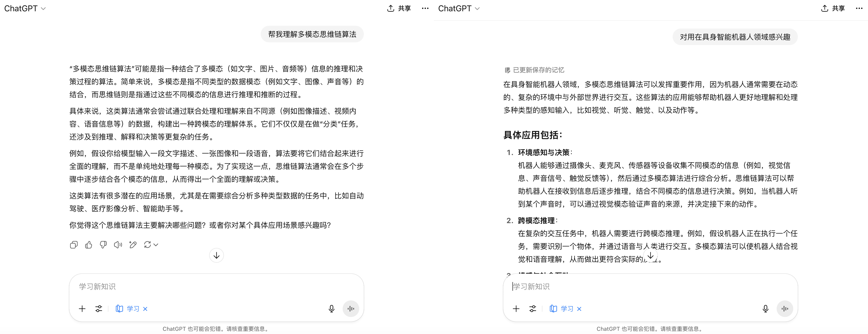Open the left conversation options menu

(x=425, y=9)
